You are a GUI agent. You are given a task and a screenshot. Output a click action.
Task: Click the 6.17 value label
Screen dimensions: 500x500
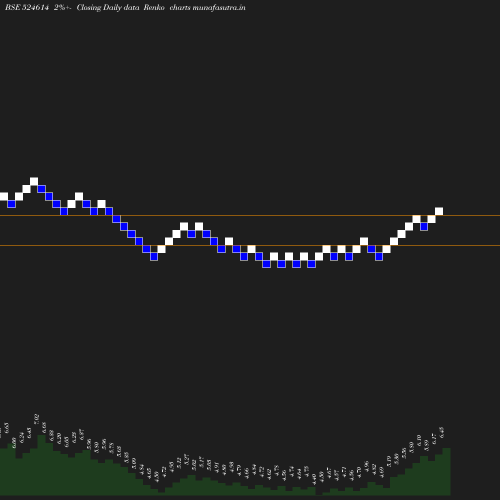point(434,438)
